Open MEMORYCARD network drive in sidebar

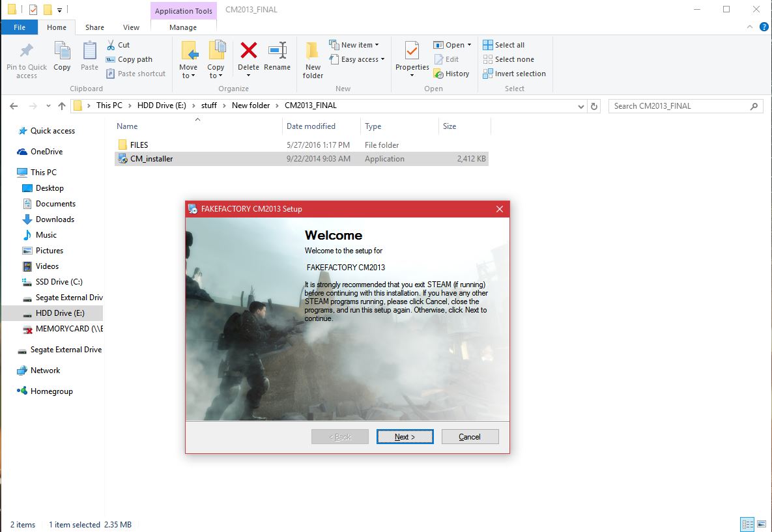[62, 328]
